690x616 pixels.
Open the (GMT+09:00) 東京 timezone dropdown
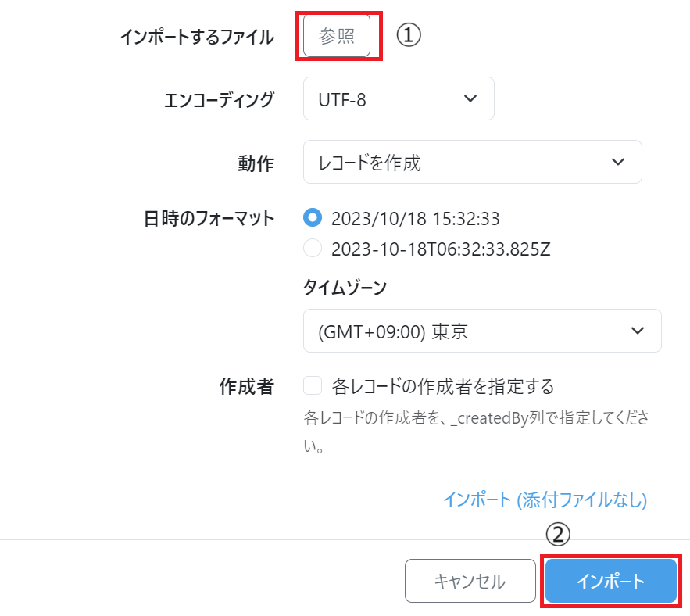[482, 331]
